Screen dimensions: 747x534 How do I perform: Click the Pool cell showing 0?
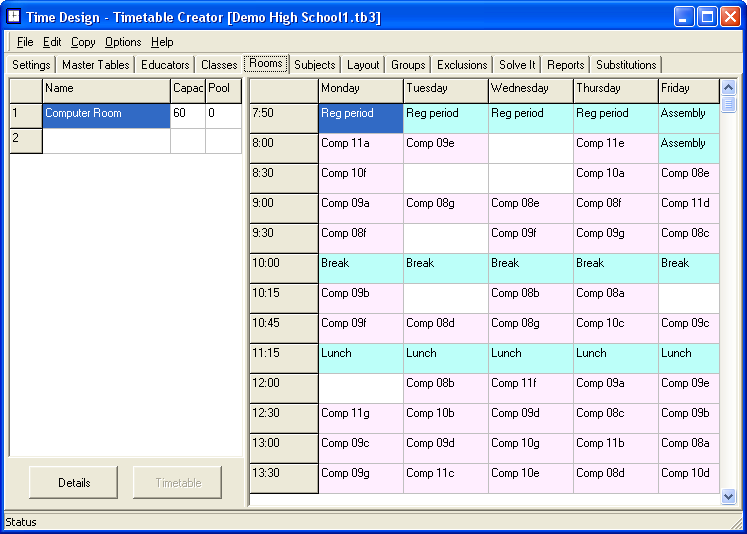click(222, 114)
